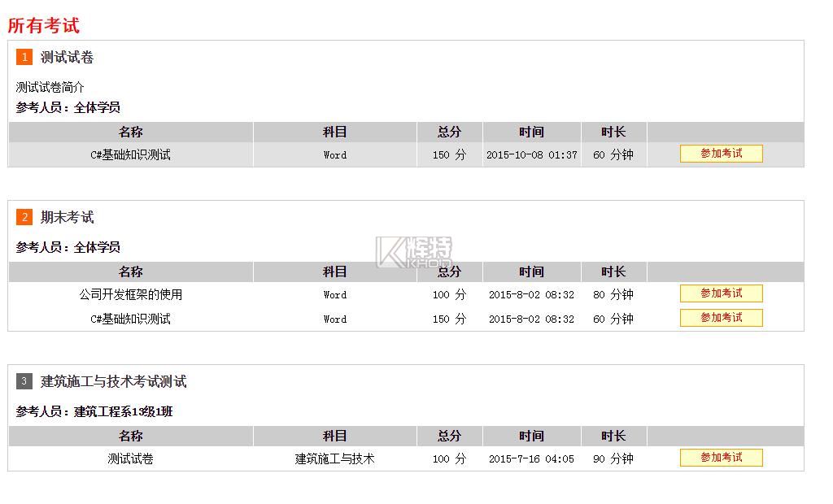Viewport: 833px width, 504px height.
Task: Click the gray number 3 badge
Action: (24, 381)
